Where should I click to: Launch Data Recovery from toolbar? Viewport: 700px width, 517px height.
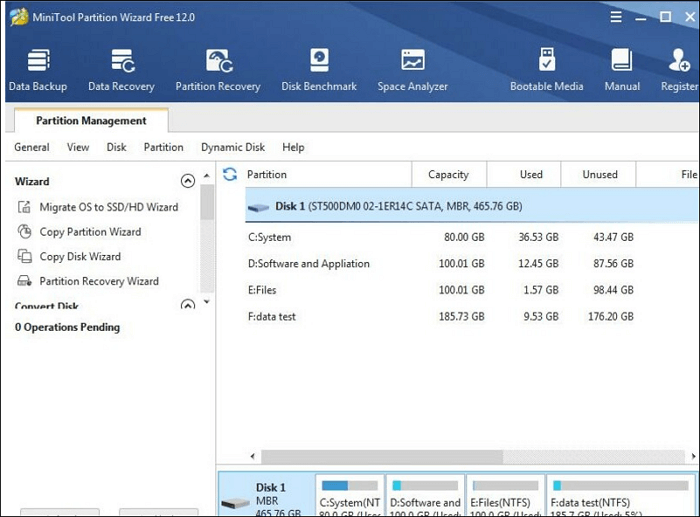point(121,69)
